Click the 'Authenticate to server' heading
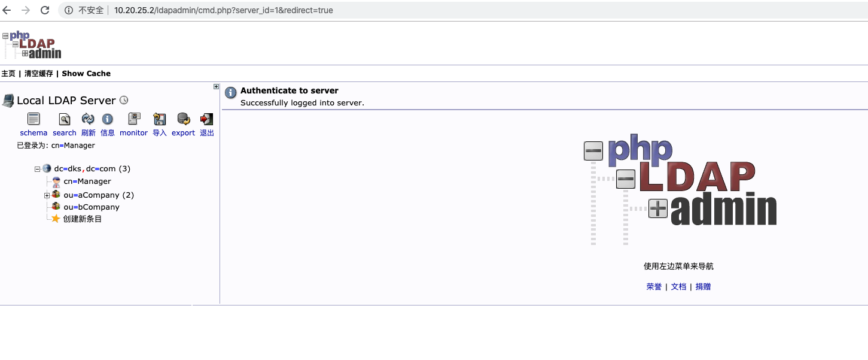The image size is (868, 360). coord(290,90)
